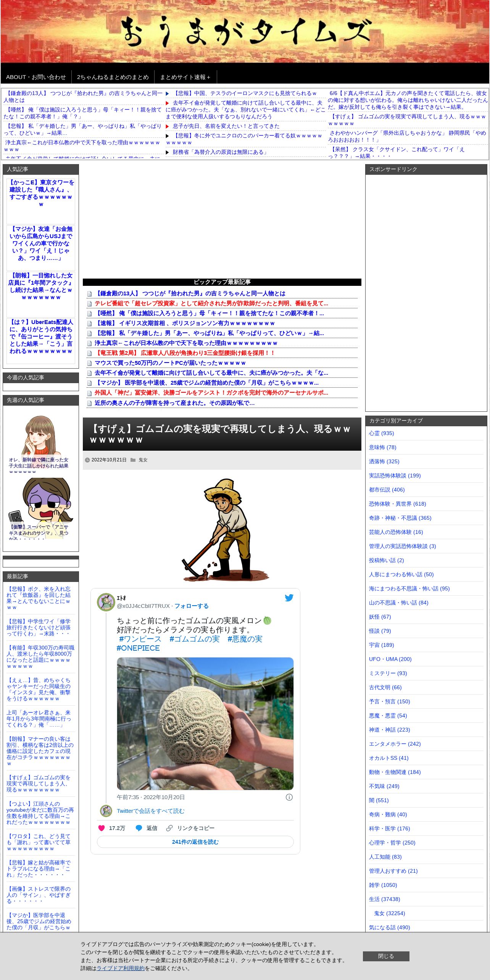Click the red arrow before 去年不イ侖が発覚 headline
Image resolution: width=490 pixels, height=980 pixels.
[x=167, y=103]
